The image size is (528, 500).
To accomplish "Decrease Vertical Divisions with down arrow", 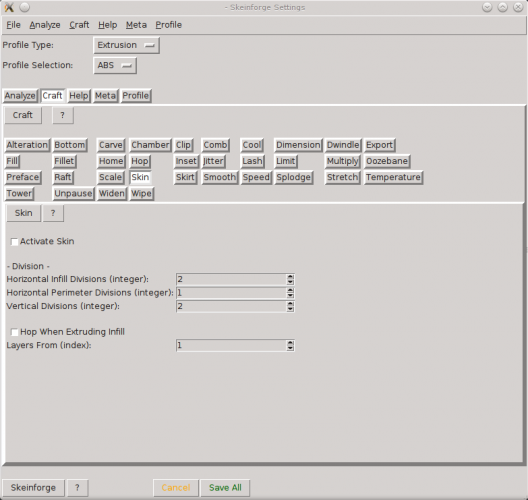I will click(x=290, y=309).
